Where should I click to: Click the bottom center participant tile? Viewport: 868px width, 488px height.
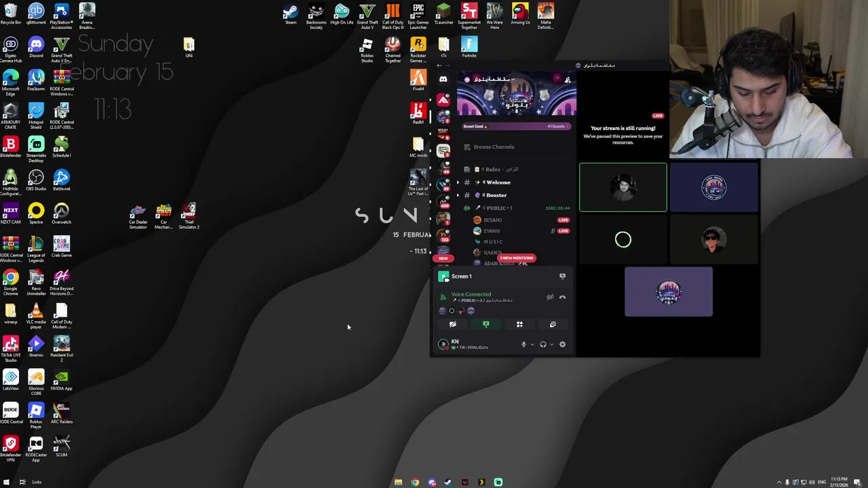[x=669, y=292]
